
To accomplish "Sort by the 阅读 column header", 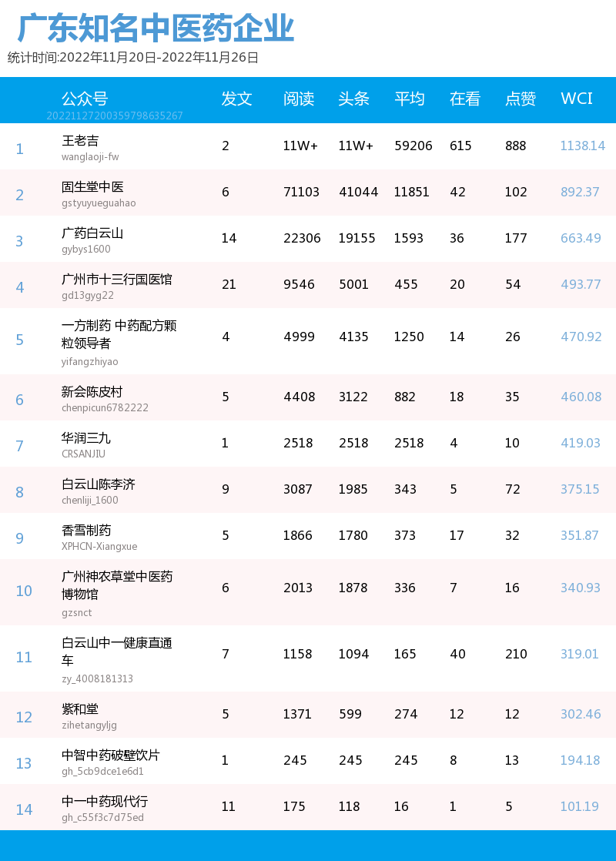I will point(299,100).
